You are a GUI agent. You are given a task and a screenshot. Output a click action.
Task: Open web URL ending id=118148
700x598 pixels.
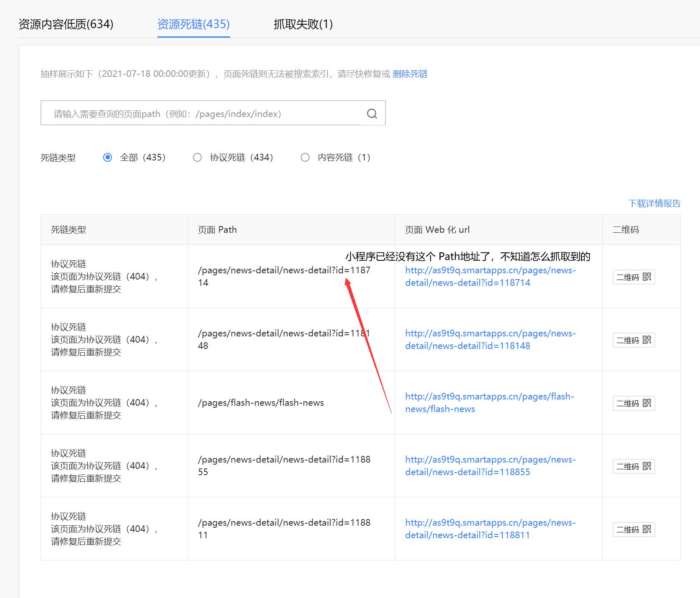click(490, 339)
